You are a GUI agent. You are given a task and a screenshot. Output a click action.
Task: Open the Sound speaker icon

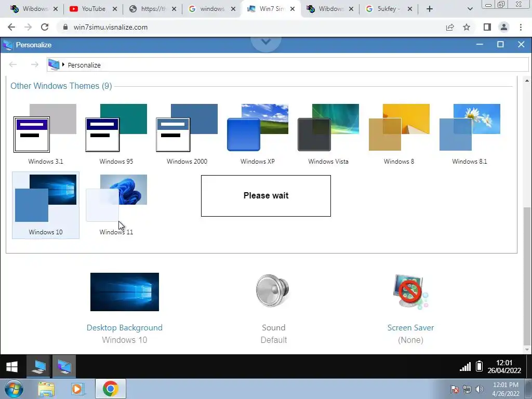(273, 290)
